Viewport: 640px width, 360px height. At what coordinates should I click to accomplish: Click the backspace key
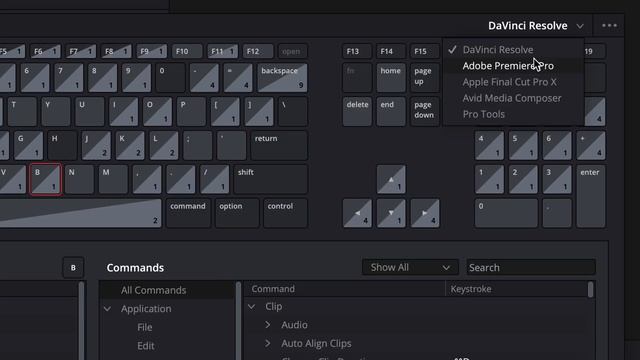pyautogui.click(x=282, y=78)
